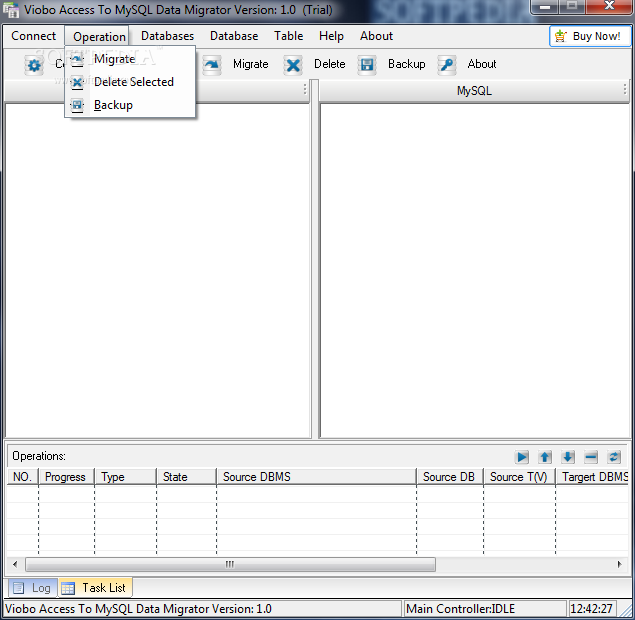Sort by the State column header

[x=186, y=477]
